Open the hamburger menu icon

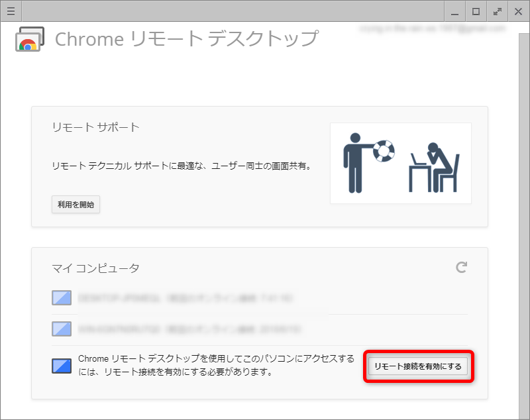(x=11, y=11)
